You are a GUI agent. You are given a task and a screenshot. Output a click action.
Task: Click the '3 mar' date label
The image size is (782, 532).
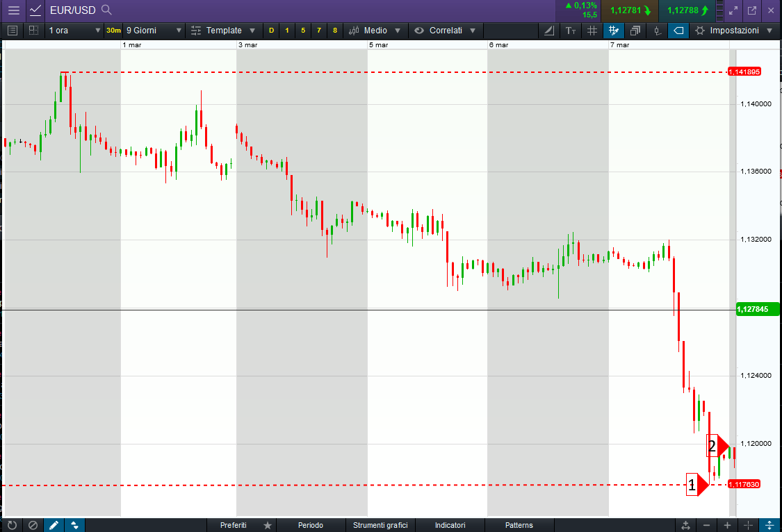point(248,45)
